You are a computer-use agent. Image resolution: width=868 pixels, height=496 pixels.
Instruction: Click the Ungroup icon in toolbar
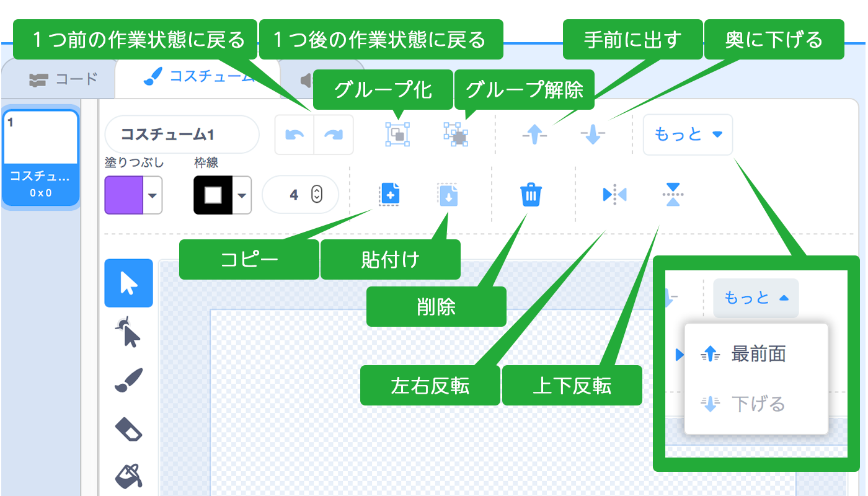click(456, 134)
